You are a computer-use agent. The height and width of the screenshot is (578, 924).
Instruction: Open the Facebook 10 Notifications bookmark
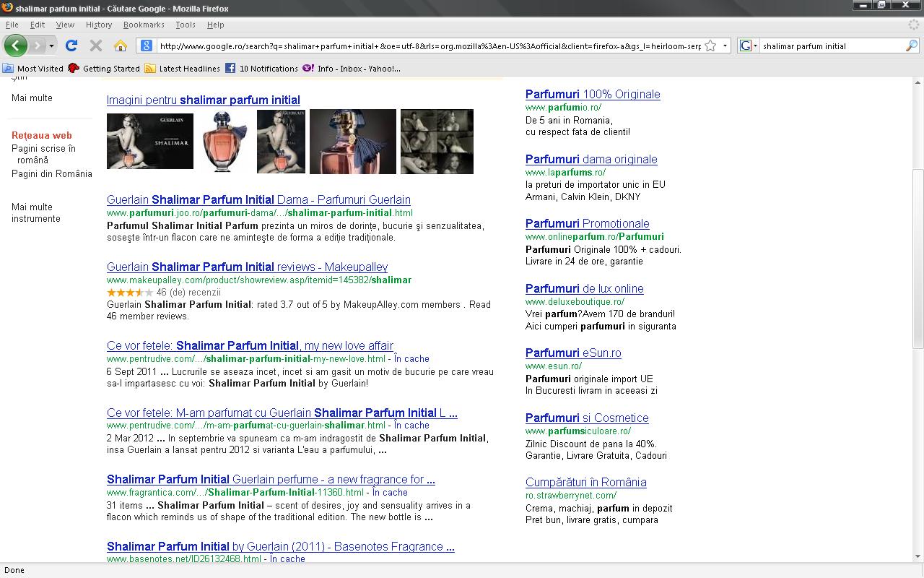tap(261, 69)
